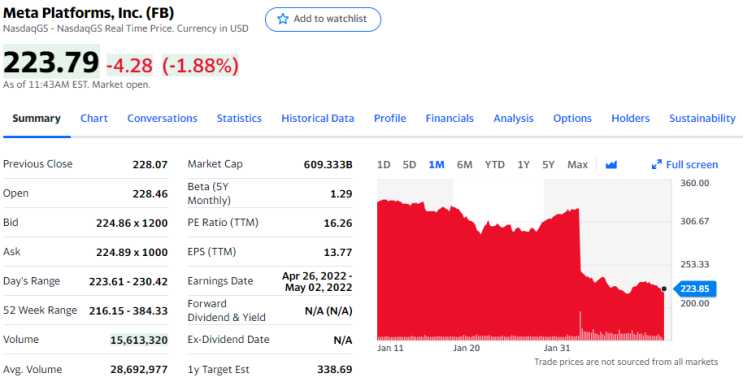The image size is (743, 382).
Task: Click the Day's Range value 223.61 - 230.42
Action: (x=128, y=282)
